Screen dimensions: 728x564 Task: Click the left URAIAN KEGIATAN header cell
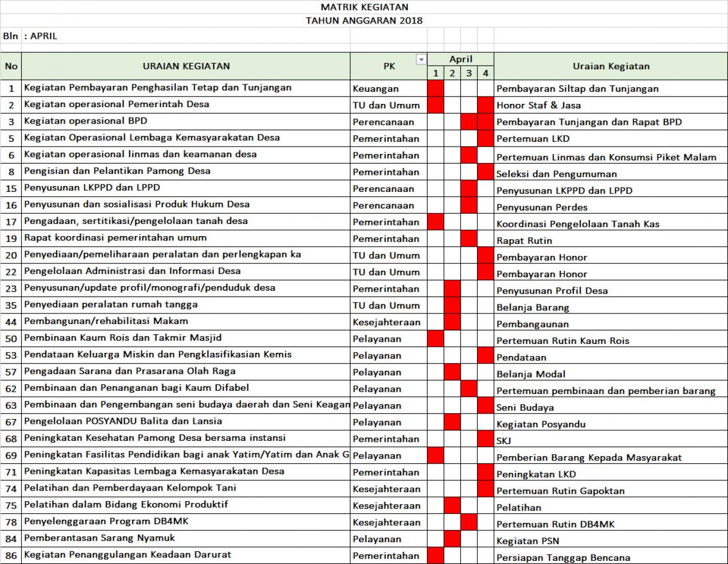[186, 66]
